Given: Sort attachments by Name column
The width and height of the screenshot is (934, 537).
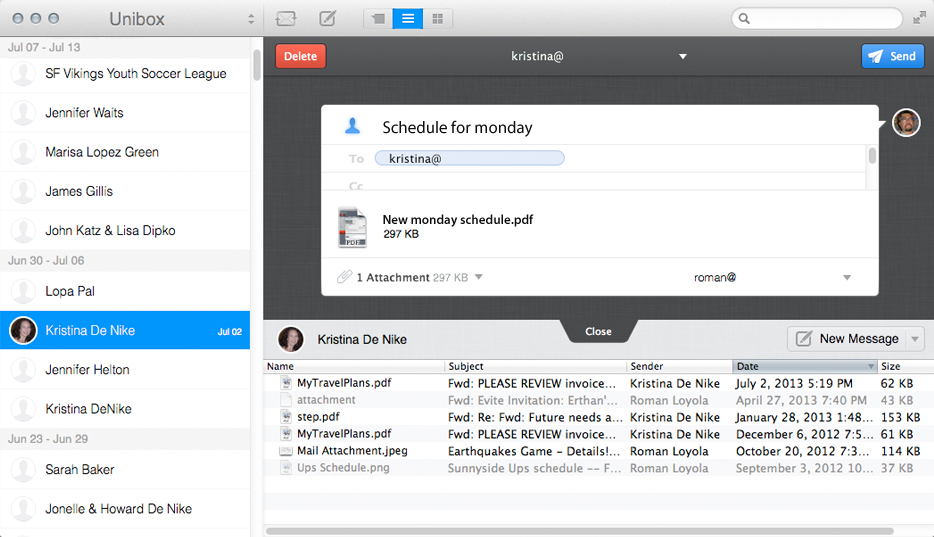Looking at the screenshot, I should [354, 366].
